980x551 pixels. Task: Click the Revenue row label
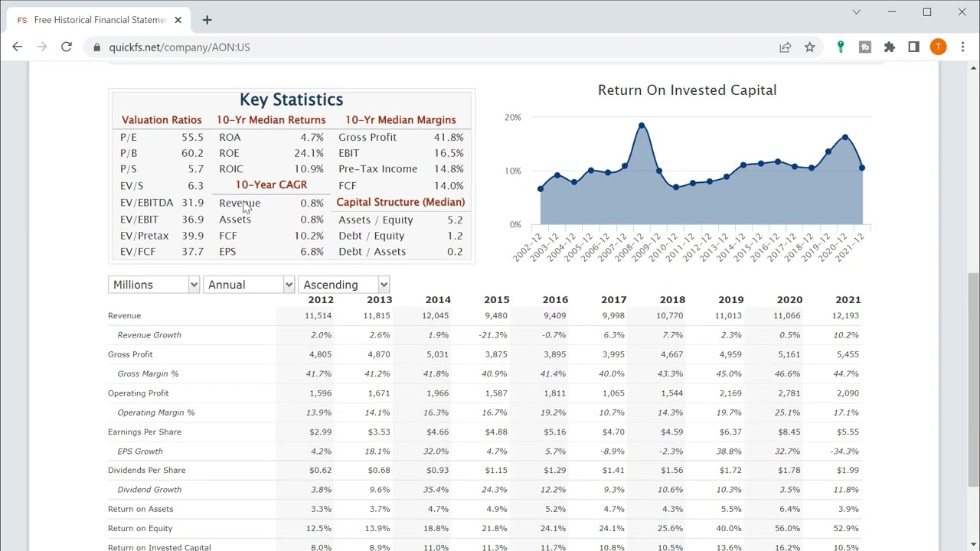(125, 315)
